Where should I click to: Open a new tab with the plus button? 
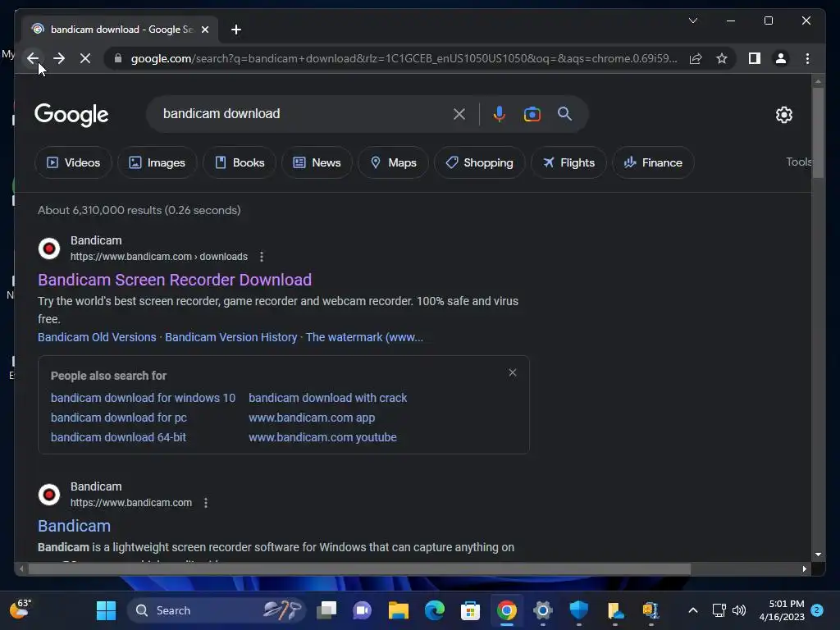coord(235,30)
